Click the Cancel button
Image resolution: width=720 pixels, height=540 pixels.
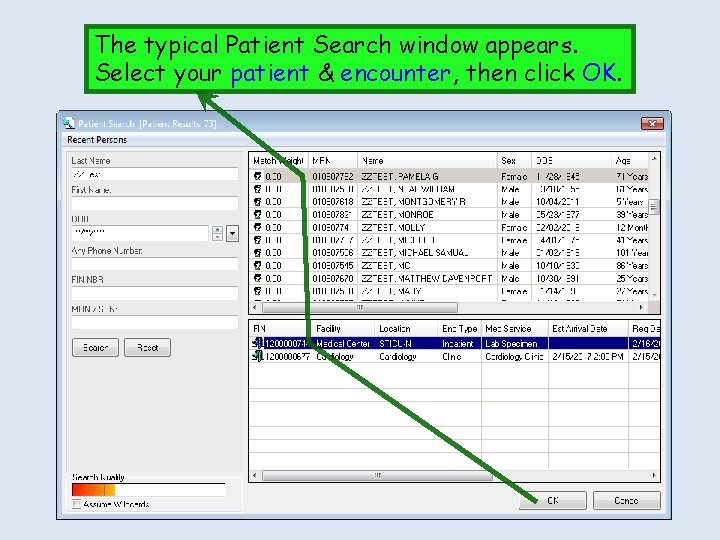click(626, 501)
